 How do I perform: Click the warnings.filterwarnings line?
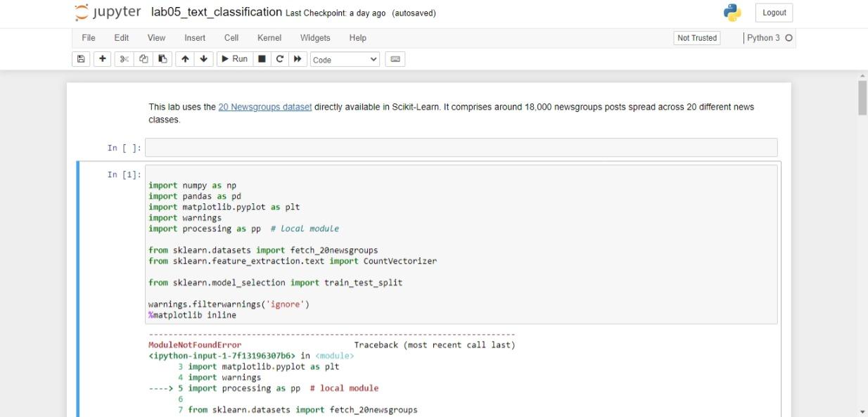pyautogui.click(x=229, y=304)
